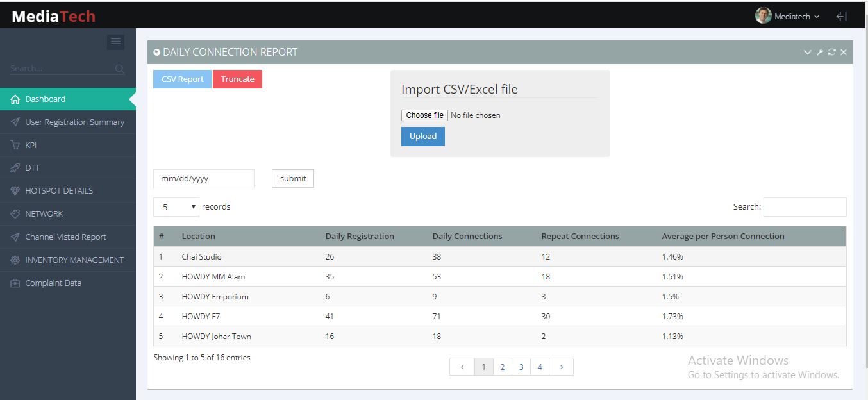Click the Choose file button
Image resolution: width=868 pixels, height=400 pixels.
[x=424, y=115]
